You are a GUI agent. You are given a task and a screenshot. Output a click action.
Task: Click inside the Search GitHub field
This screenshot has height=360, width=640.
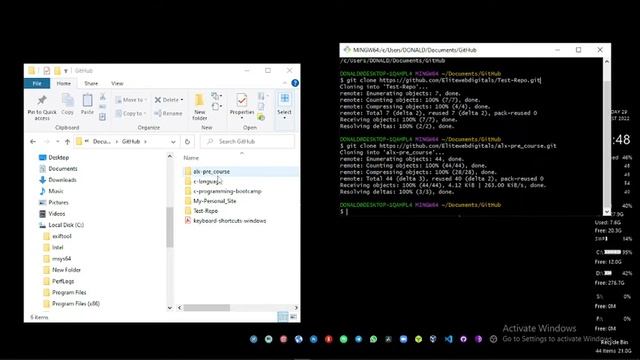click(247, 142)
